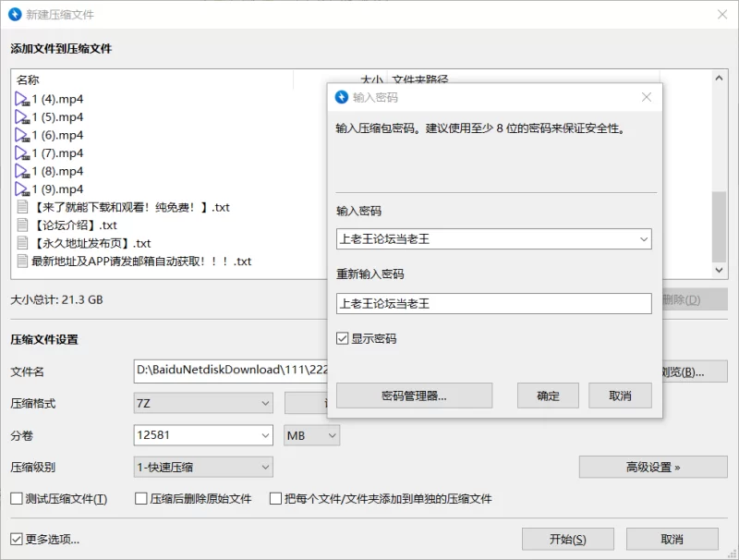Enable 压缩后删除原始文件 checkbox
The image size is (739, 560).
[x=141, y=498]
